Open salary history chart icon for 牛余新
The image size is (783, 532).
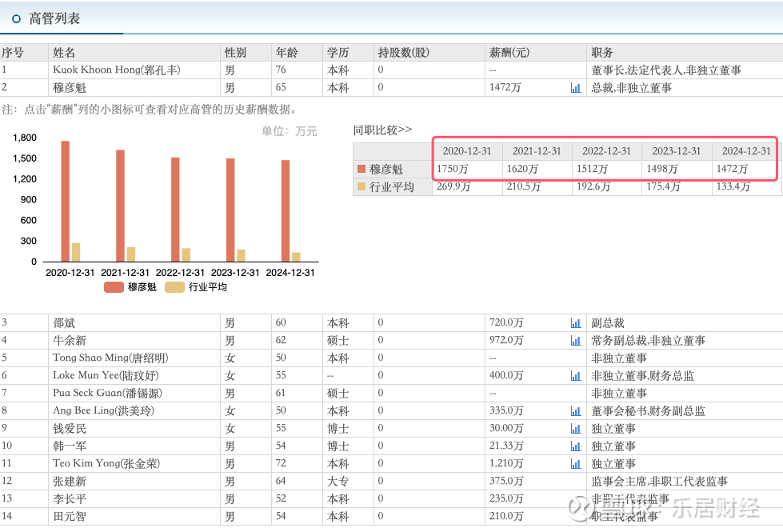point(575,341)
